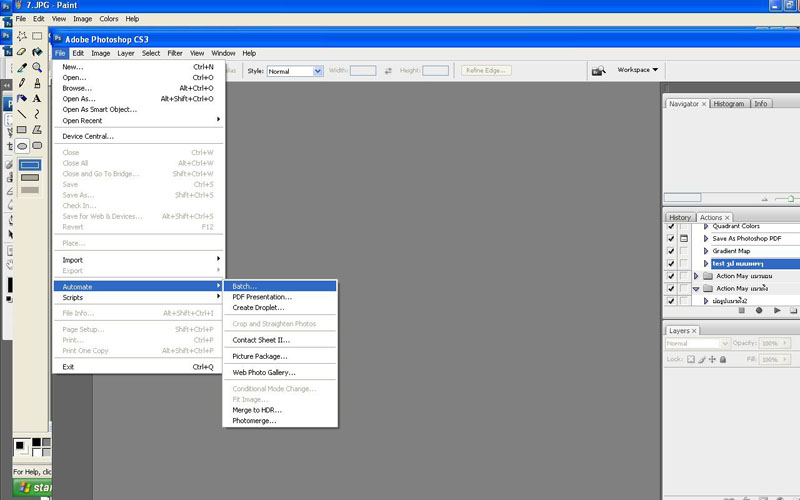Choose PDF Presentation from Automate submenu
The height and width of the screenshot is (500, 800).
point(280,297)
